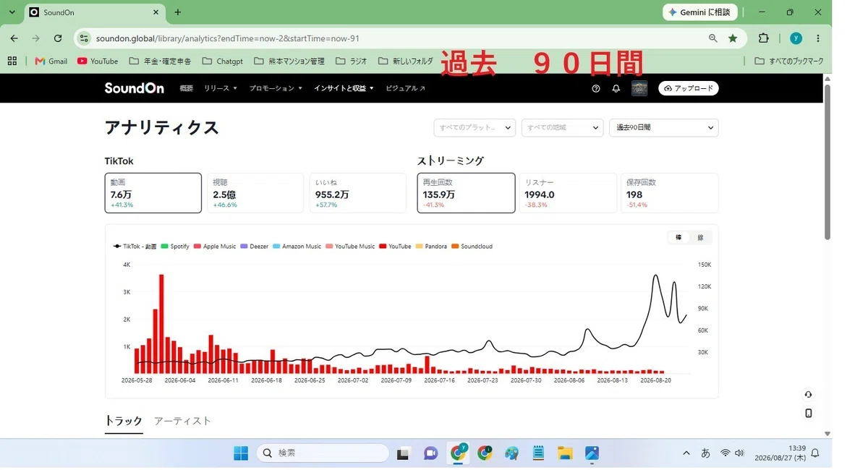868x470 pixels.
Task: Open Chrome three-dot menu
Action: [x=818, y=38]
